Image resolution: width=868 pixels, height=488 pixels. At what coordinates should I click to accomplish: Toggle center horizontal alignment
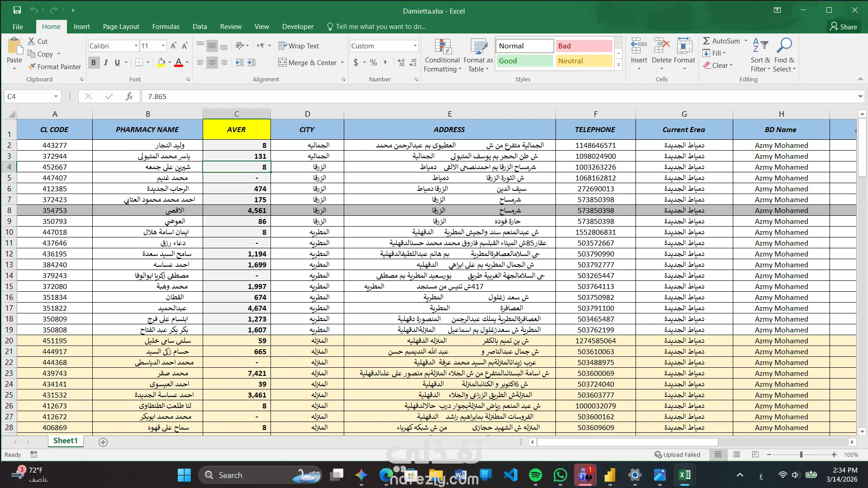click(x=212, y=62)
